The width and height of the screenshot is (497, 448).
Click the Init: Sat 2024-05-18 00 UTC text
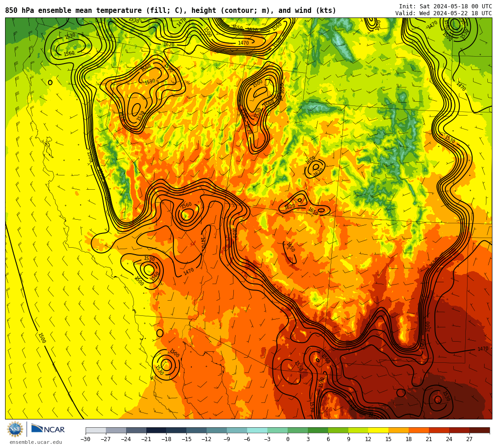click(x=445, y=6)
